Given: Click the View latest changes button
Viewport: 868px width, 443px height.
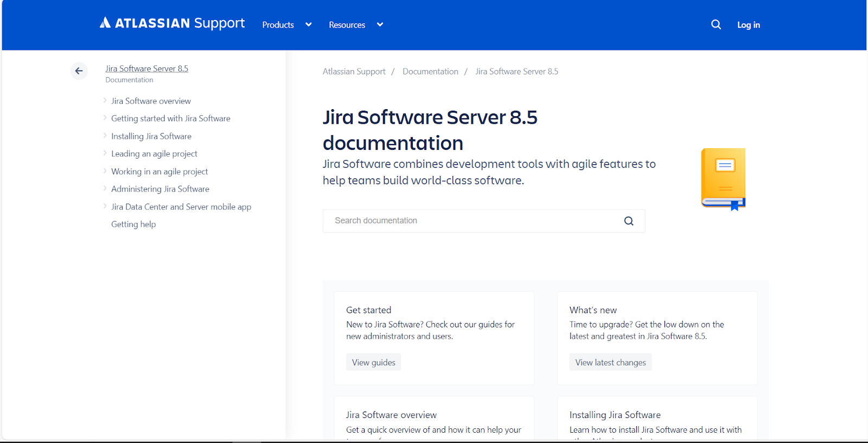Looking at the screenshot, I should (611, 362).
